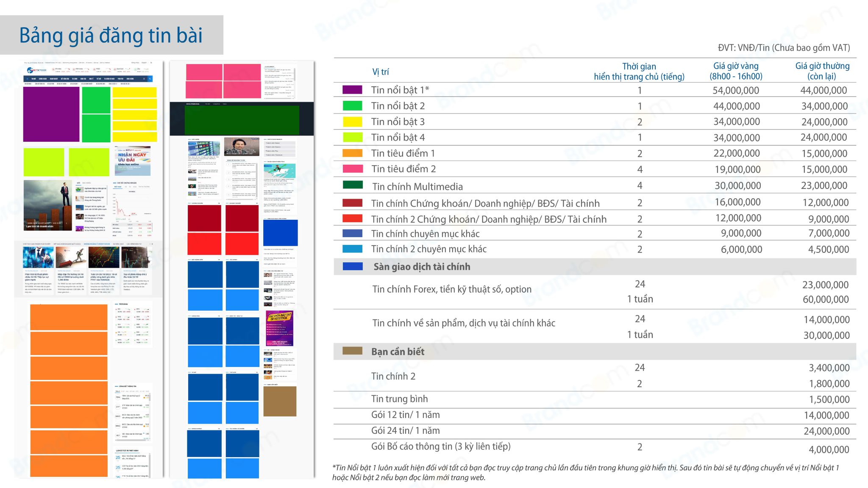Click the tan swatch beside Bạn cần biết
The width and height of the screenshot is (868, 488).
[x=352, y=351]
